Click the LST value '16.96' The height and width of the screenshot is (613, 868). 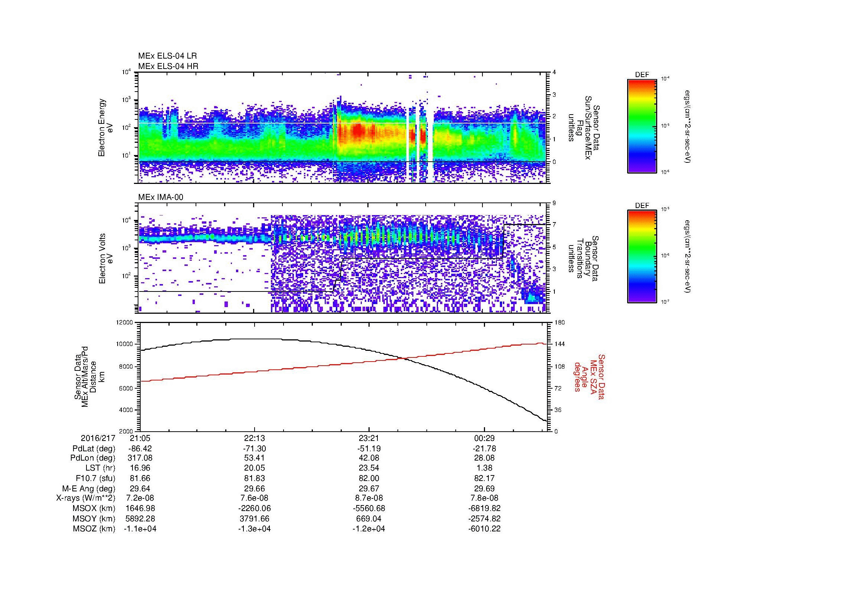point(140,468)
